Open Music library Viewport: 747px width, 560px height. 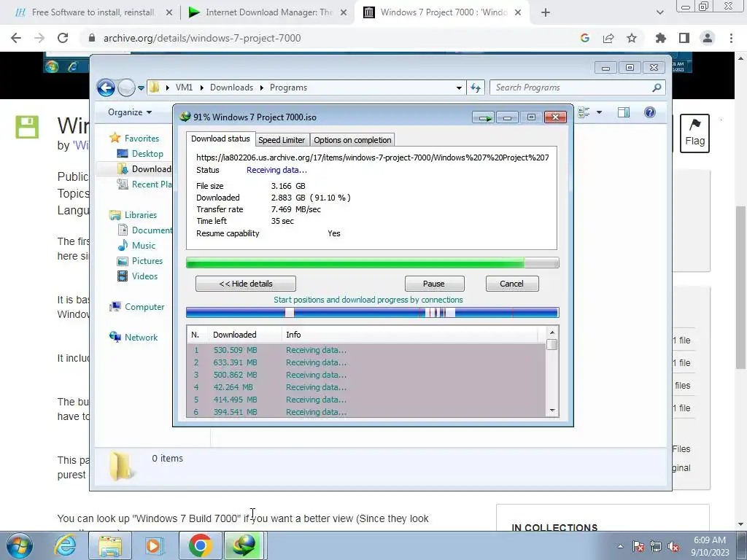[136, 245]
